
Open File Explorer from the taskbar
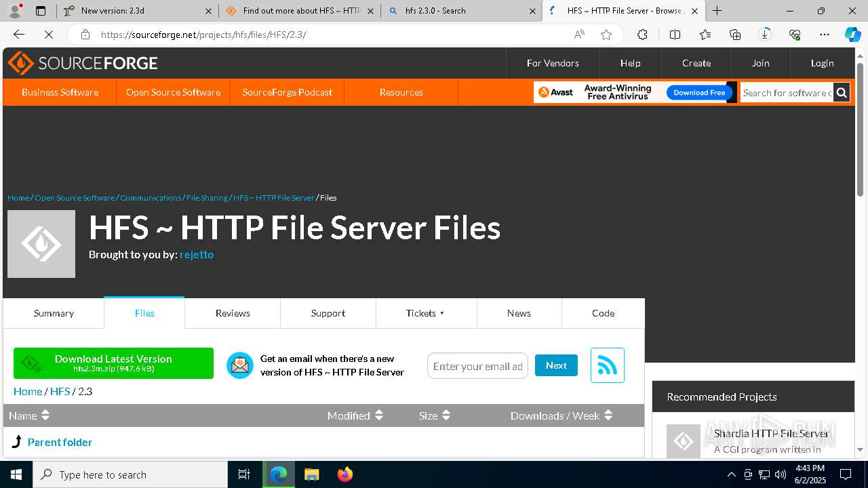(x=311, y=474)
